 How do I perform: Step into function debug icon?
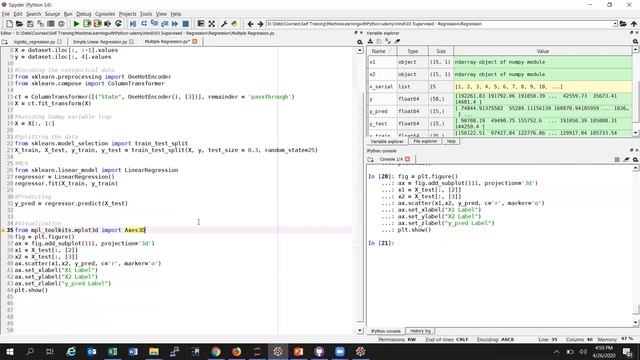pos(154,24)
